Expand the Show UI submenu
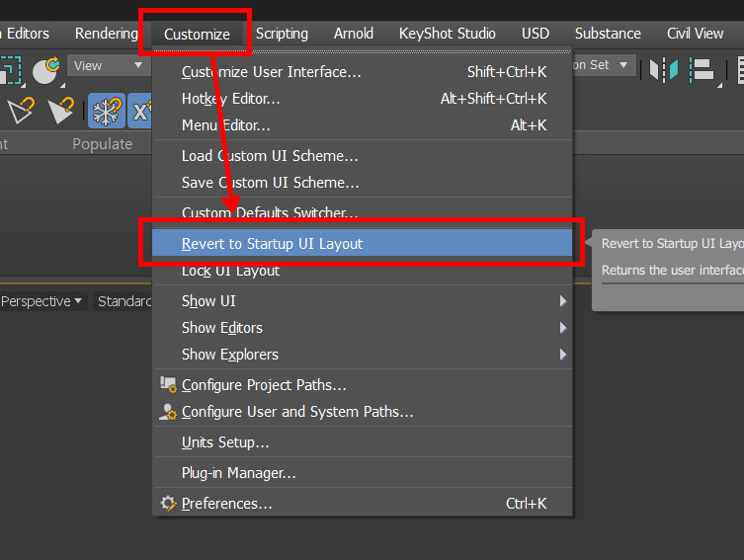Screen dimensions: 744x560 pos(363,301)
